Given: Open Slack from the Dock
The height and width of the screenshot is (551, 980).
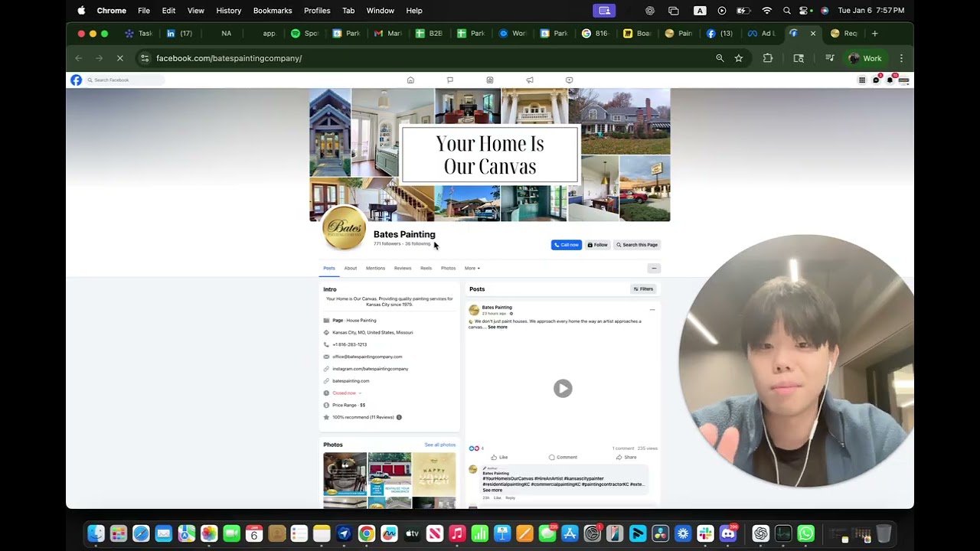Looking at the screenshot, I should (x=705, y=533).
